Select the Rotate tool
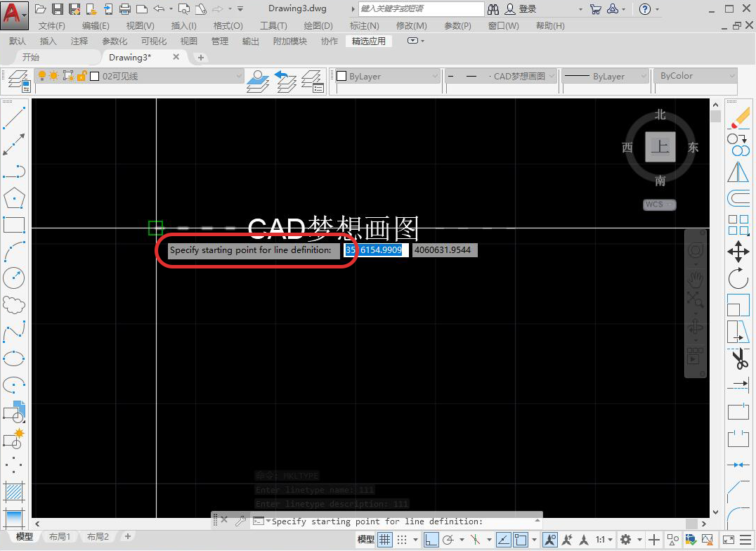The image size is (756, 551). click(x=738, y=278)
